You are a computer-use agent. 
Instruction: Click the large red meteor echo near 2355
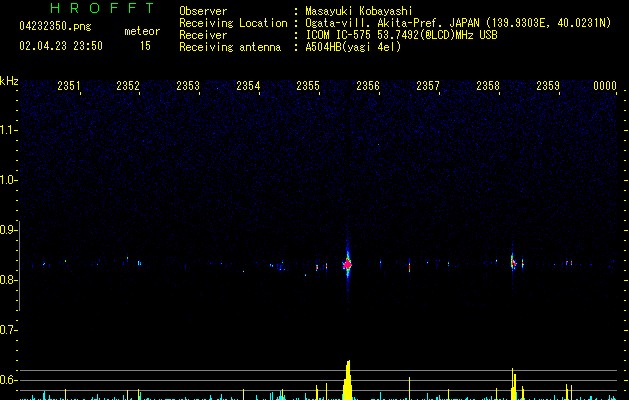click(x=347, y=264)
